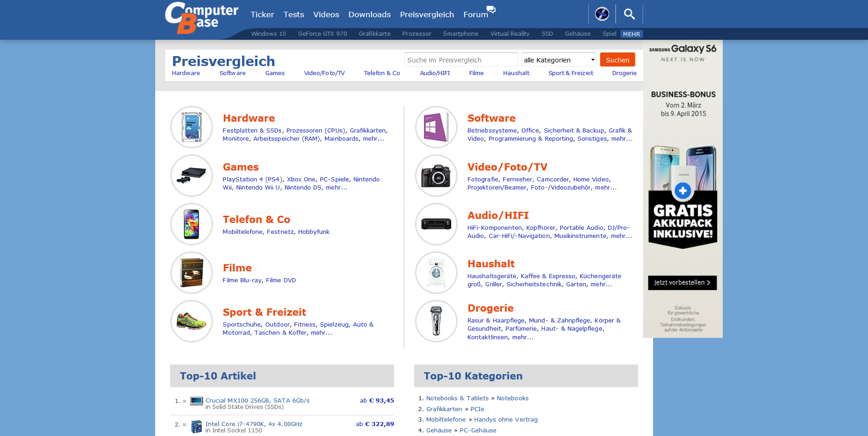Open the Ticker menu item
The width and height of the screenshot is (868, 436).
262,14
